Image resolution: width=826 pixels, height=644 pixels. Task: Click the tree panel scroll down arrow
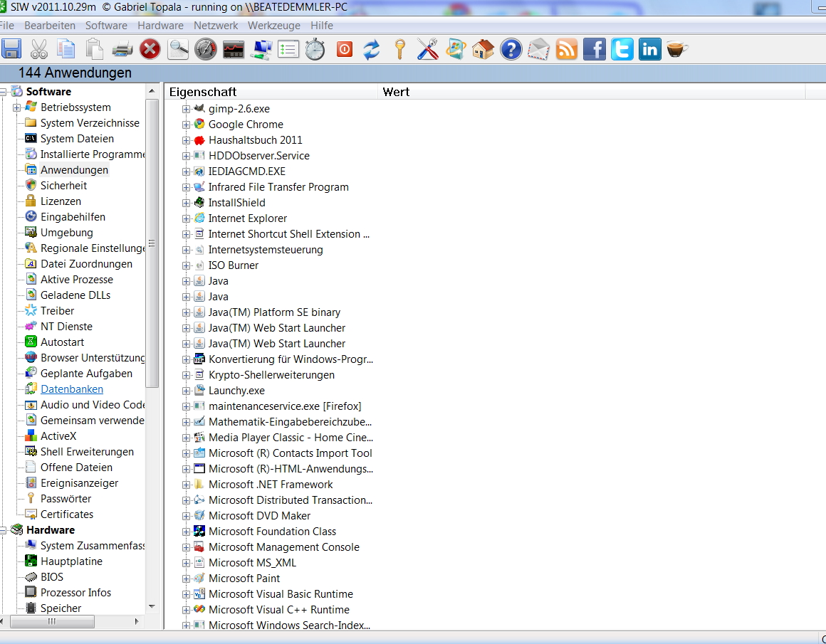pos(152,606)
